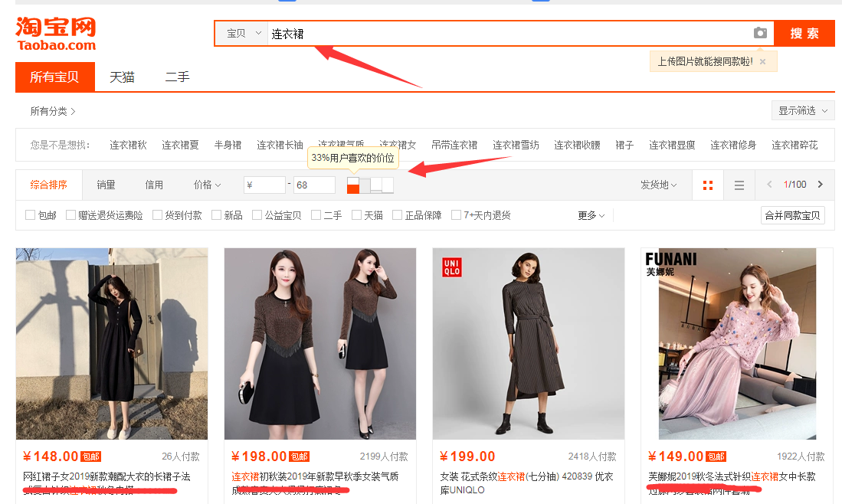Viewport: 842px width, 504px height.
Task: Sort by 综合排序
Action: 49,185
